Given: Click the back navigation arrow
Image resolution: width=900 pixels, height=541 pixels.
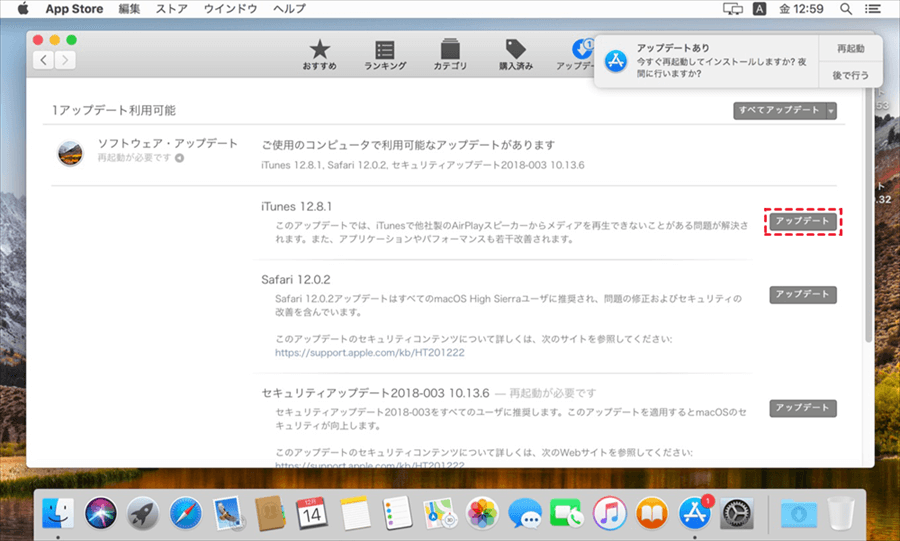Looking at the screenshot, I should pos(45,61).
